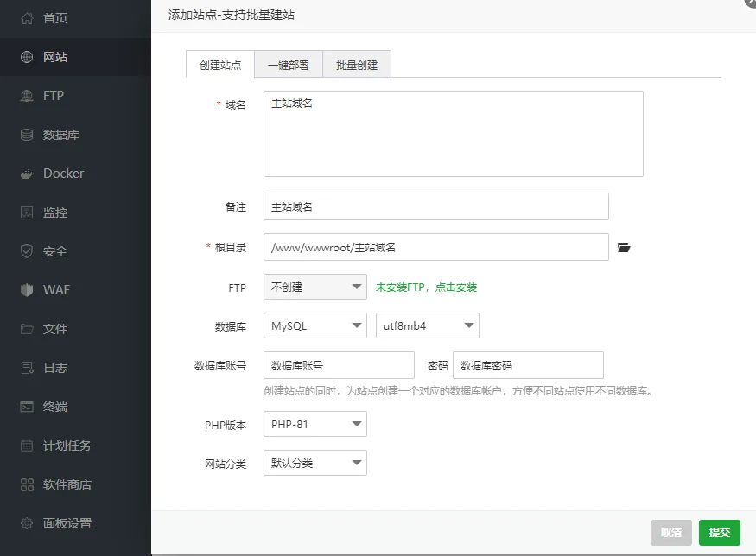
Task: Click the green submit button
Action: click(x=719, y=532)
